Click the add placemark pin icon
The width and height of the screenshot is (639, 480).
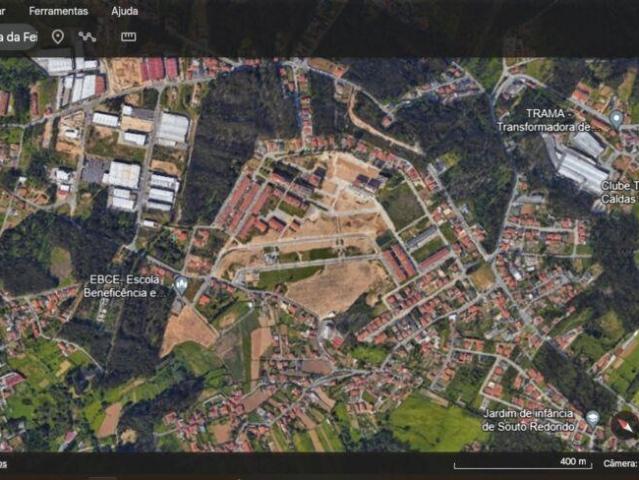coord(58,37)
